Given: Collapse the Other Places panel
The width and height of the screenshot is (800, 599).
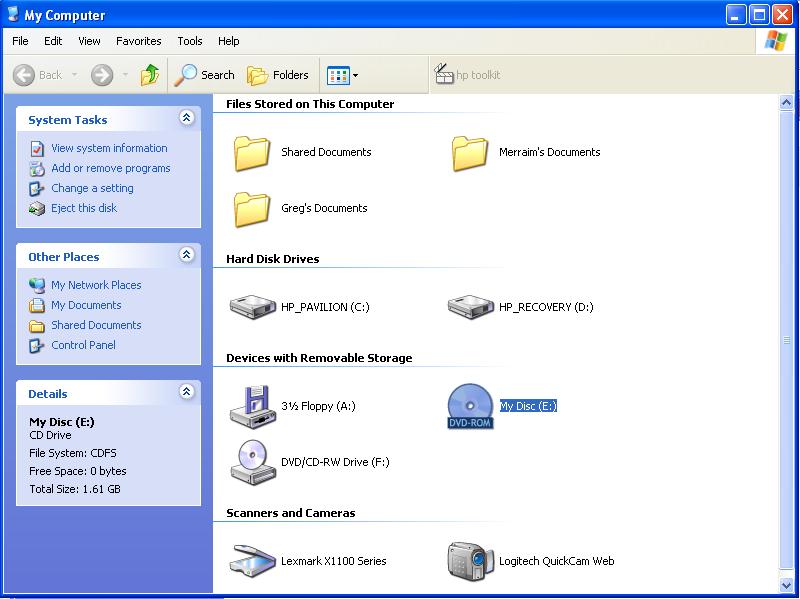Looking at the screenshot, I should 187,255.
